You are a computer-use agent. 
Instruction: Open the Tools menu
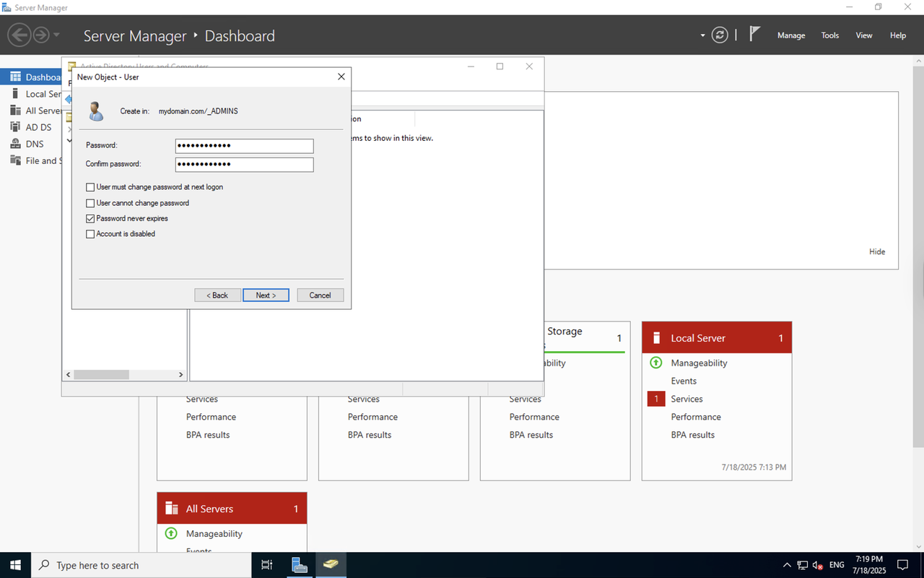830,35
